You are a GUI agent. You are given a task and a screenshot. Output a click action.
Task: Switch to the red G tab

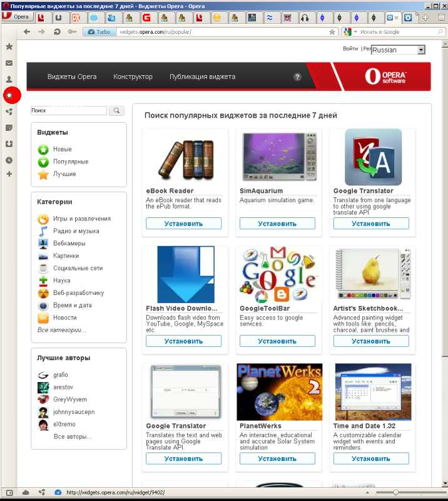(x=146, y=18)
